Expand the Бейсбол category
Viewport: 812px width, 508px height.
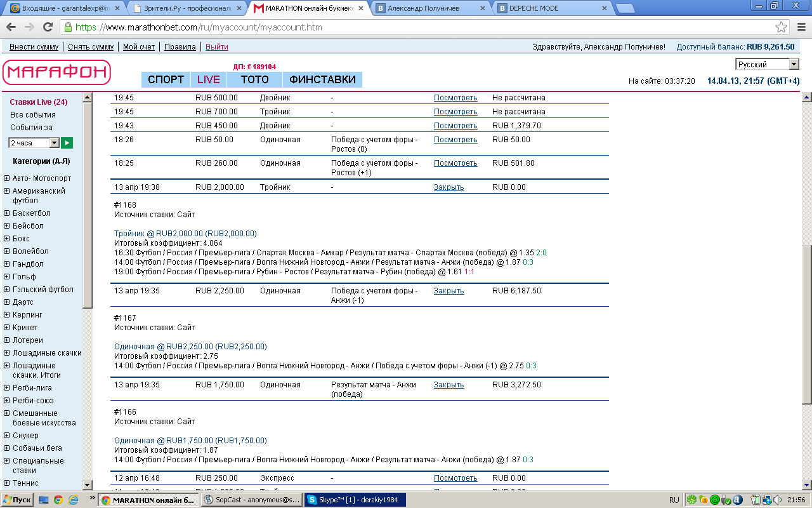6,226
